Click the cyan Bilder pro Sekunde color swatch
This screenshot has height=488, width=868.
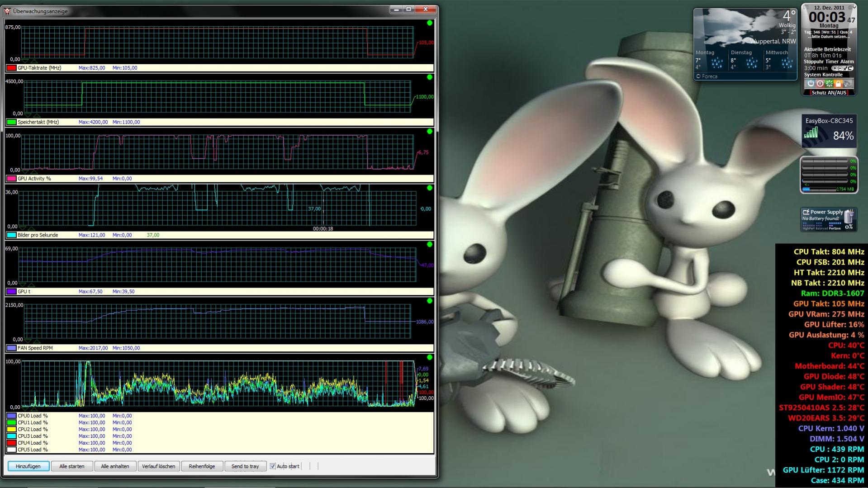pos(11,235)
